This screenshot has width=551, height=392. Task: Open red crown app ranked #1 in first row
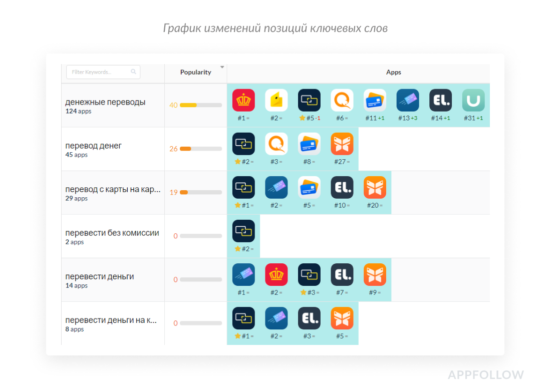click(x=243, y=100)
